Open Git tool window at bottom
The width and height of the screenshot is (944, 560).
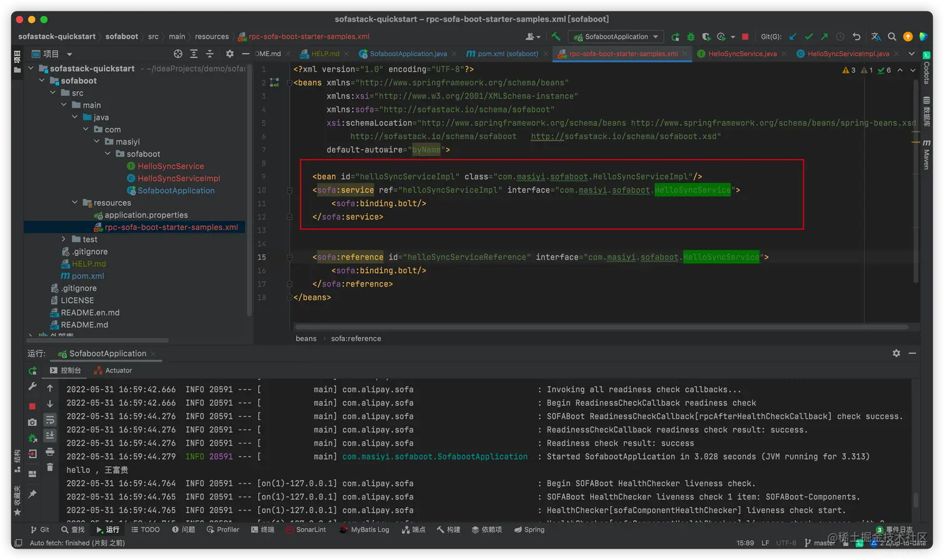pos(39,529)
